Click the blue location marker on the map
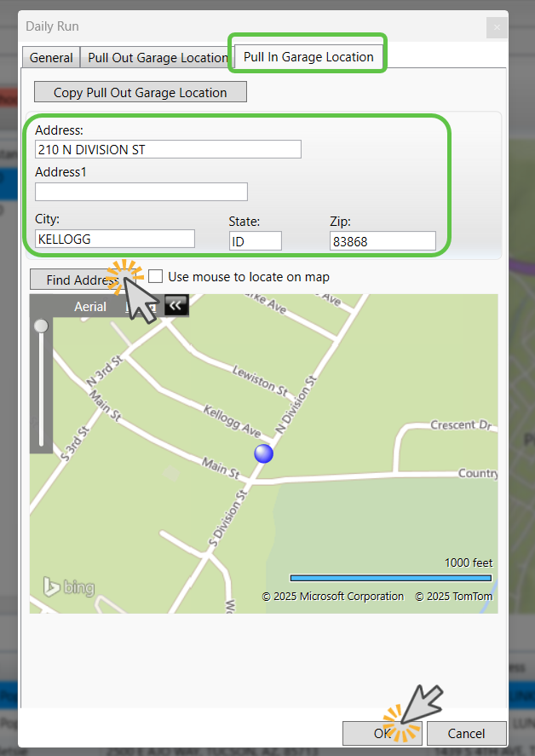Screen dimensions: 535x756 [x=264, y=453]
